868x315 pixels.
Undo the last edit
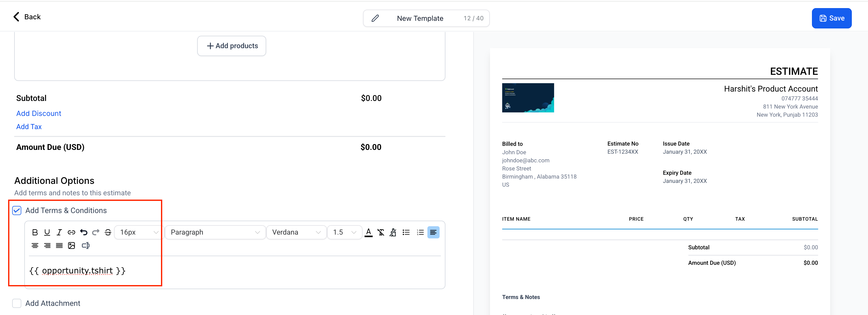point(84,232)
